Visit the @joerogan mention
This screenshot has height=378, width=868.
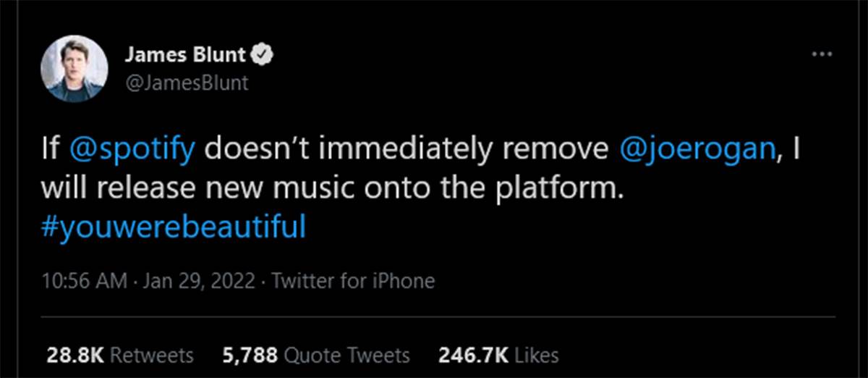pyautogui.click(x=697, y=149)
